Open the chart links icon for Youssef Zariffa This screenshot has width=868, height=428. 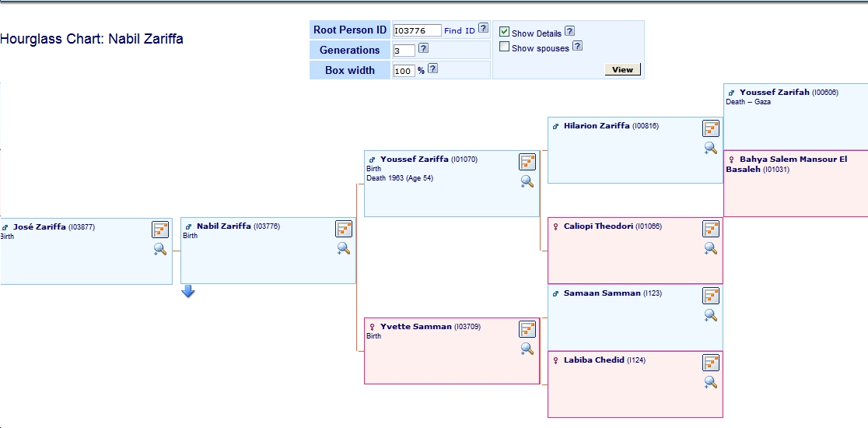(527, 162)
